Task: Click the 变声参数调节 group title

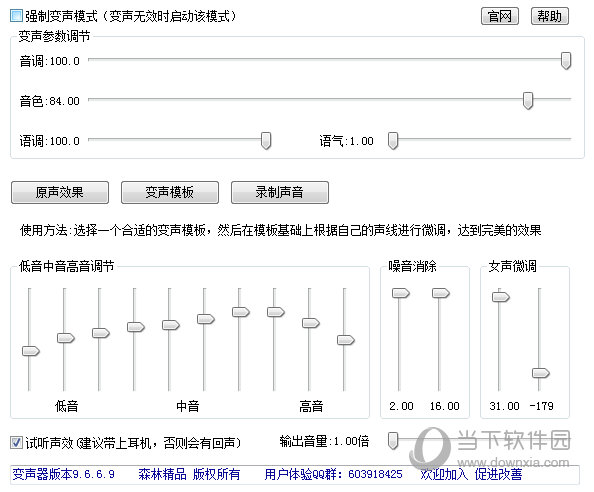Action: click(54, 36)
